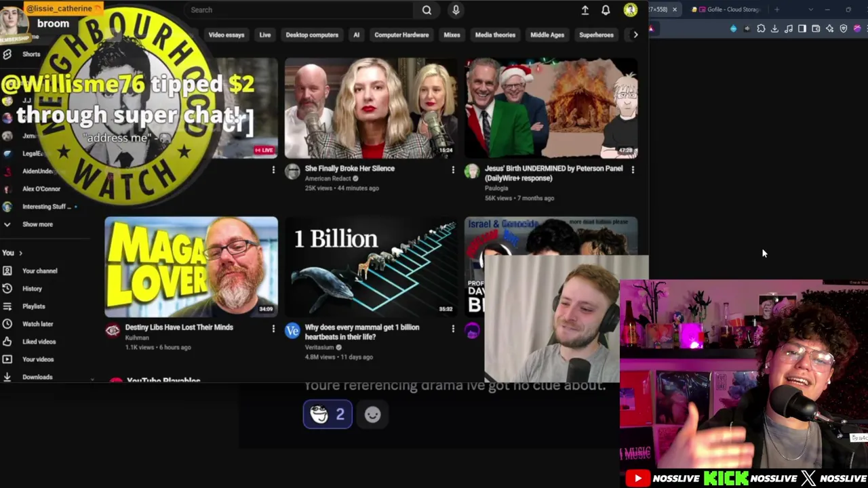
Task: Select the AI filter chip
Action: pos(356,35)
